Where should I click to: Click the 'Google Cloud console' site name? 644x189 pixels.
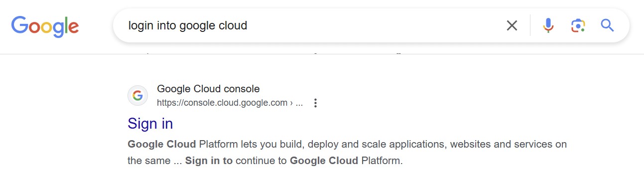[x=208, y=89]
